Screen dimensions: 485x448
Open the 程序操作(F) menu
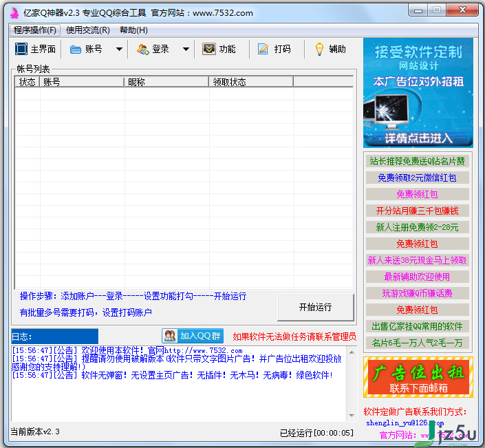(35, 30)
